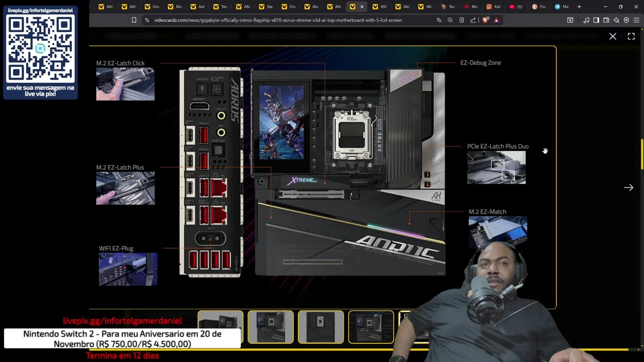Click the tab search icon in toolbar

[x=570, y=20]
